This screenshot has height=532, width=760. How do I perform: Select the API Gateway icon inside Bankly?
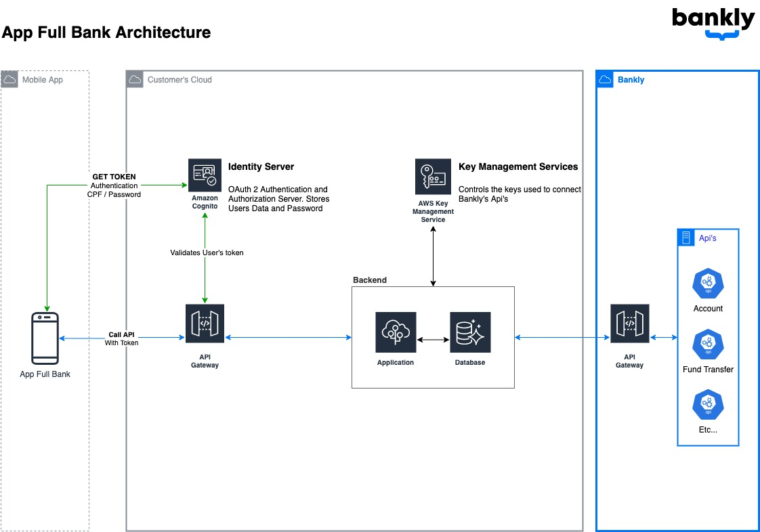[629, 323]
